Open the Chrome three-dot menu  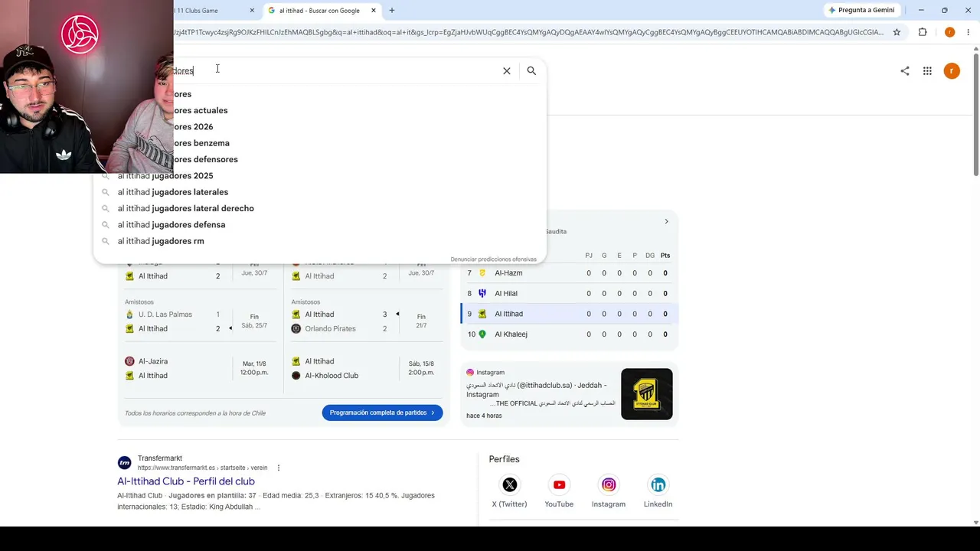pyautogui.click(x=969, y=32)
